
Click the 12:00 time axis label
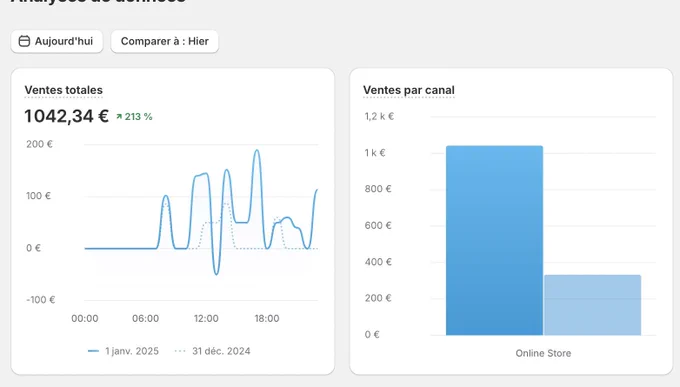coord(206,318)
